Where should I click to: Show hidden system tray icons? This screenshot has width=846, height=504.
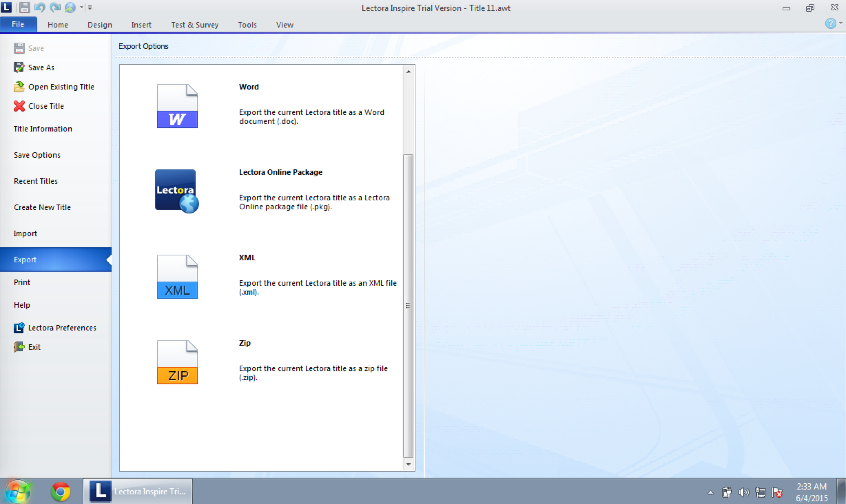[711, 492]
